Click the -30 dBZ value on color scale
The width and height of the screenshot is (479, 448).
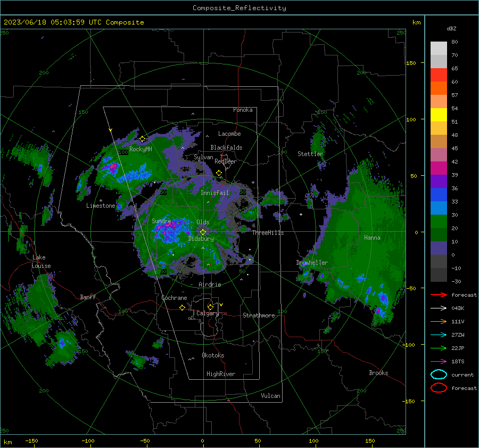tap(456, 281)
